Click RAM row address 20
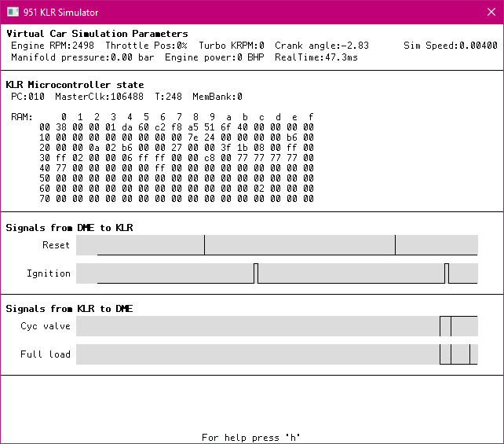 [45, 148]
